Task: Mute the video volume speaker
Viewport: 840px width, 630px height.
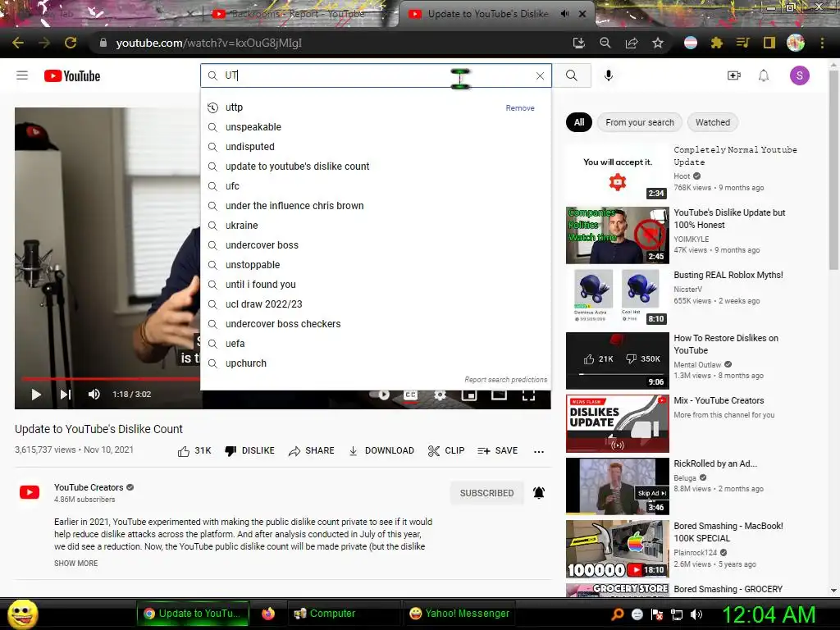Action: click(94, 395)
